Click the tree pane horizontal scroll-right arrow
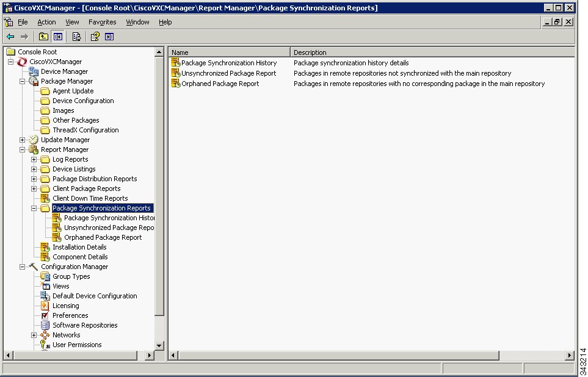Screen dimensions: 588x377 click(149, 355)
